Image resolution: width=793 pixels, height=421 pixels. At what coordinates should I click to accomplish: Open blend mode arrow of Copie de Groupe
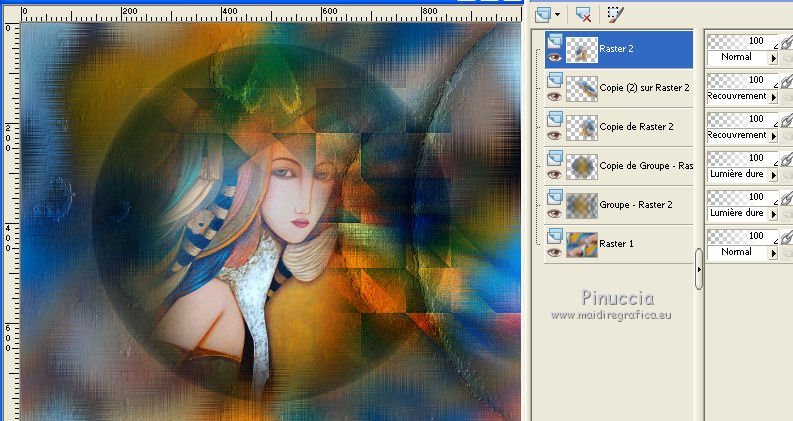coord(773,175)
